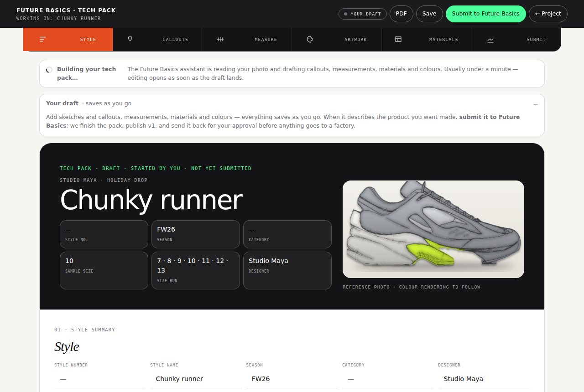Image resolution: width=584 pixels, height=392 pixels.
Task: Click the Style tab lines icon
Action: [x=43, y=40]
